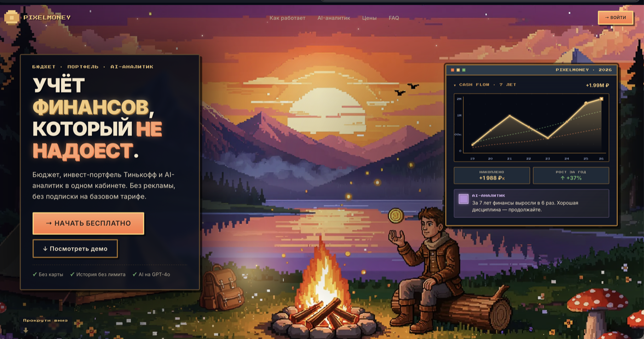
Task: Go to Цены in the navigation
Action: pos(369,18)
